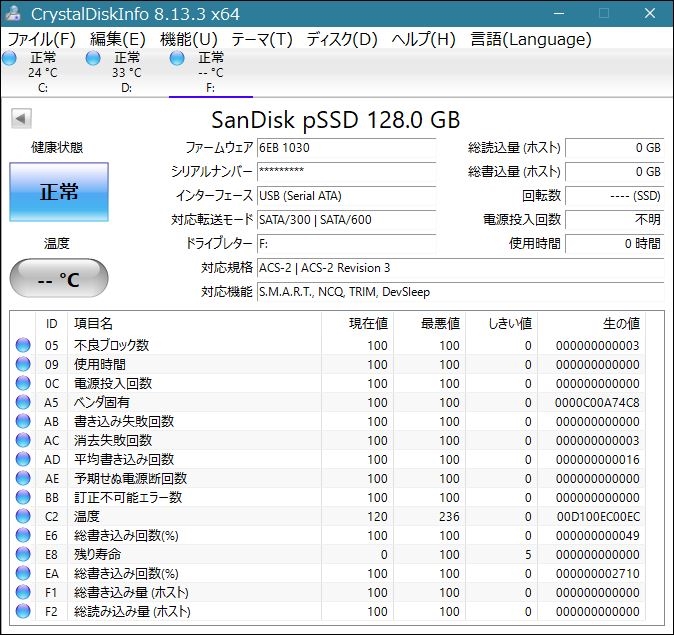Click threshold value 5 in 残り寿命 row
Image resolution: width=674 pixels, height=635 pixels.
click(x=528, y=555)
